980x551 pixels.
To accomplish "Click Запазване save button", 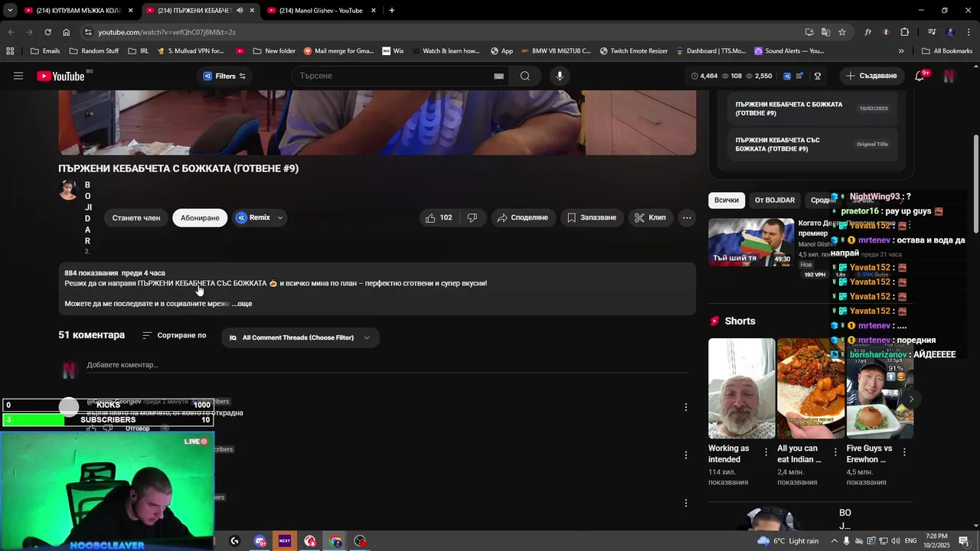I will pyautogui.click(x=591, y=217).
